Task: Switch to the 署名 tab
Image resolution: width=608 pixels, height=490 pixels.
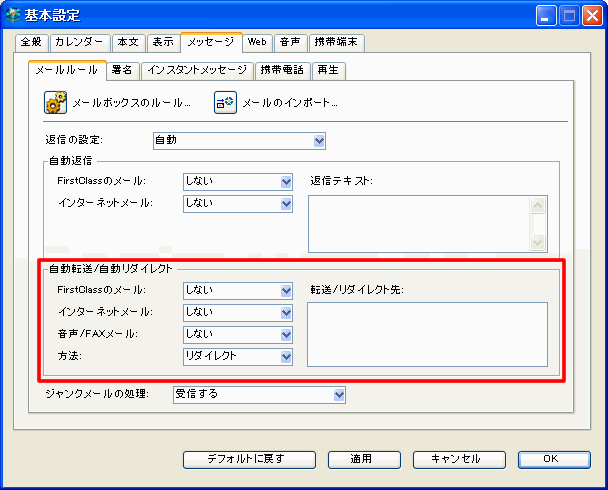Action: click(123, 70)
